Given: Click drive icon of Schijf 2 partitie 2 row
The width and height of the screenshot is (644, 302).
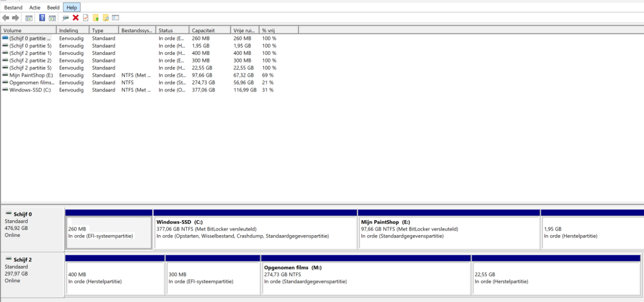Looking at the screenshot, I should pos(5,61).
